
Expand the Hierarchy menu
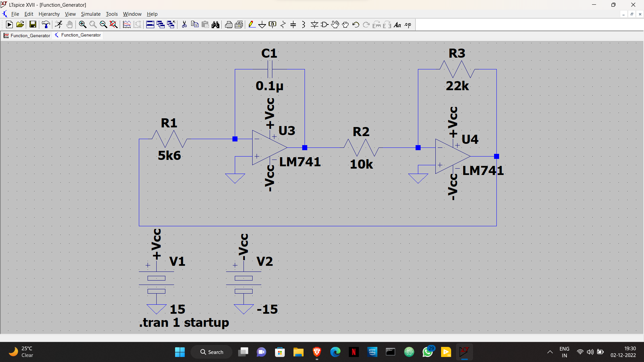(49, 14)
